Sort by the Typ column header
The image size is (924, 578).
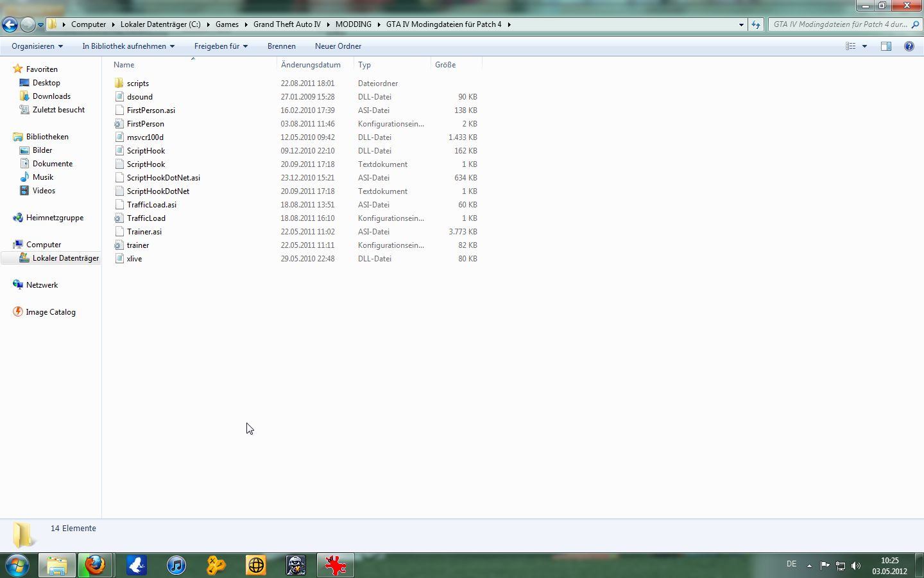pyautogui.click(x=364, y=65)
